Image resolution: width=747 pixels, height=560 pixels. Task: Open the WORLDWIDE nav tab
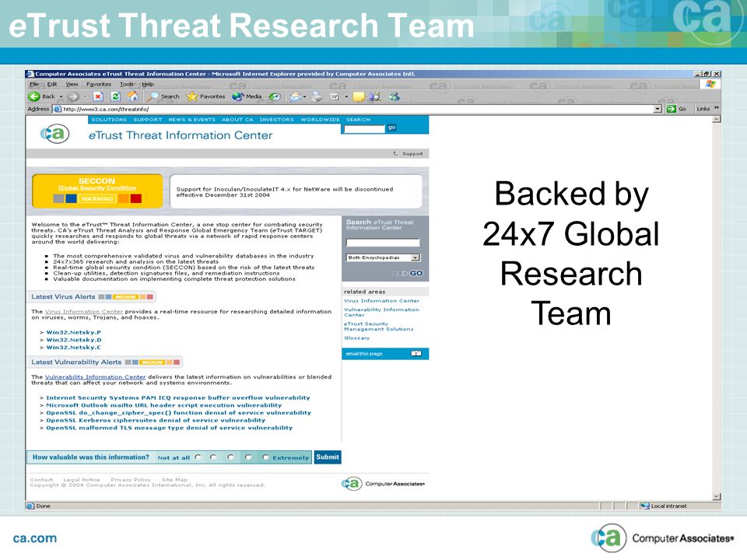[x=320, y=120]
